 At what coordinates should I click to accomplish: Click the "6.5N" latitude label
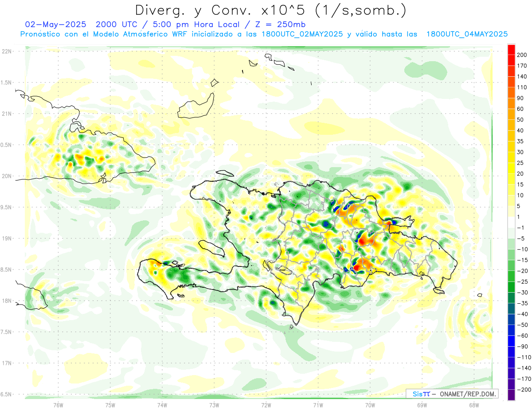click(6, 394)
